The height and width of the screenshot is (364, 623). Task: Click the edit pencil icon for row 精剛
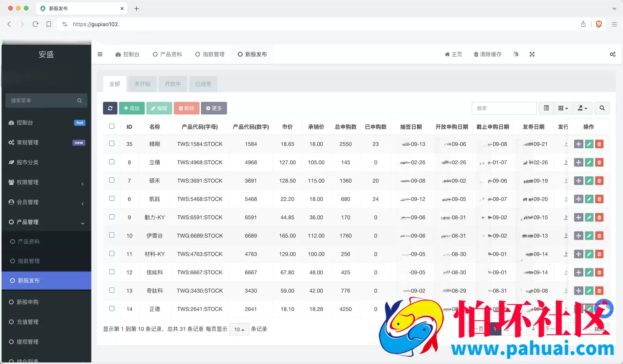click(589, 144)
